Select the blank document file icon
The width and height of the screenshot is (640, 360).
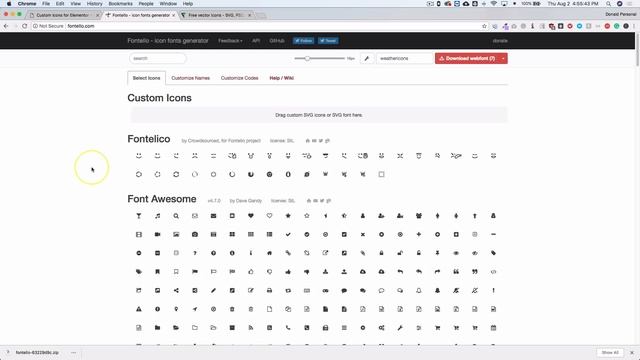point(269,309)
